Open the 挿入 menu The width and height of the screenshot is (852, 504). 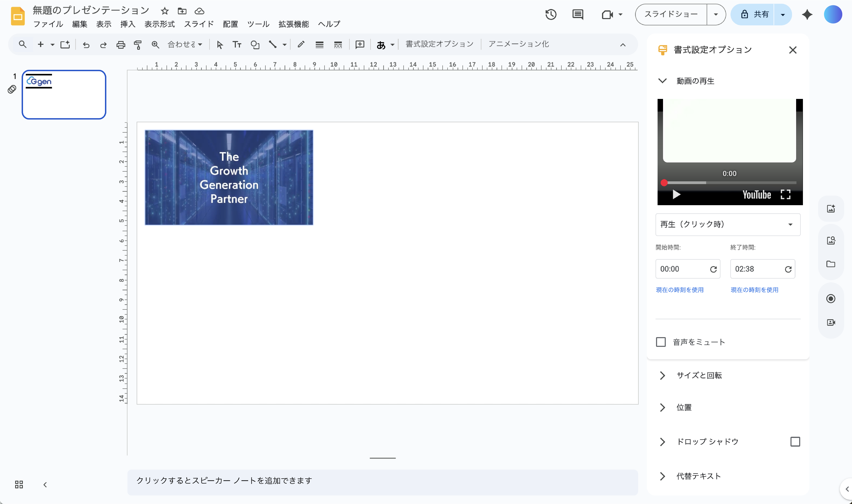click(127, 24)
